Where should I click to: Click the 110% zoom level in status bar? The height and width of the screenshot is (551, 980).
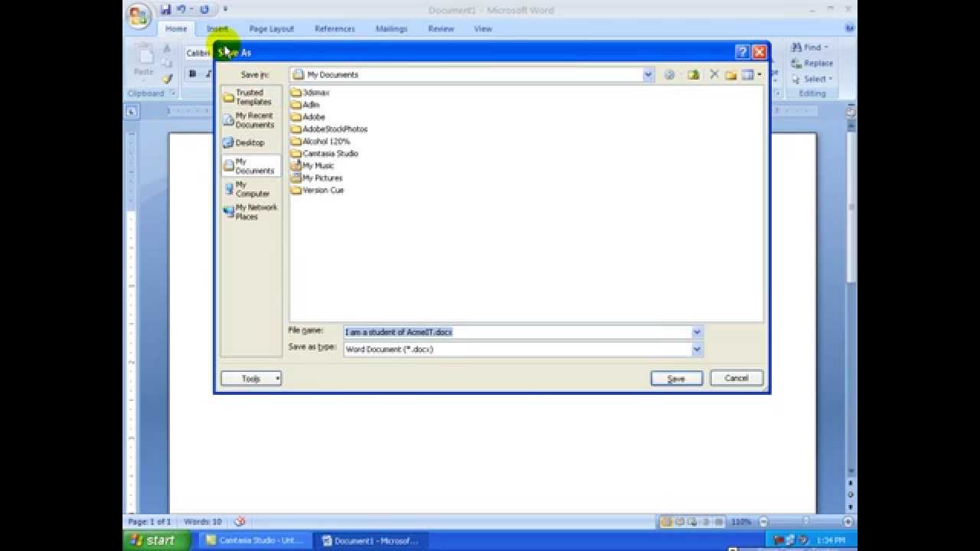740,522
